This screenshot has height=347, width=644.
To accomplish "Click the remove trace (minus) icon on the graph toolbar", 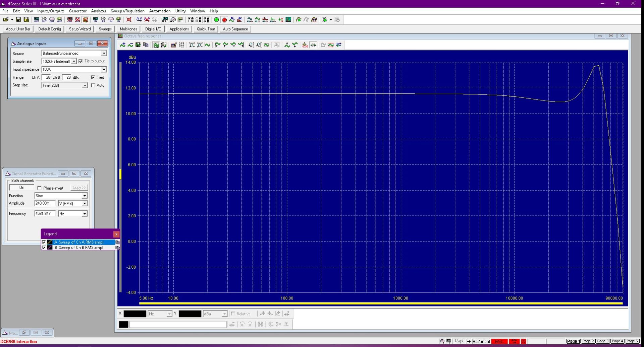I will tap(130, 45).
